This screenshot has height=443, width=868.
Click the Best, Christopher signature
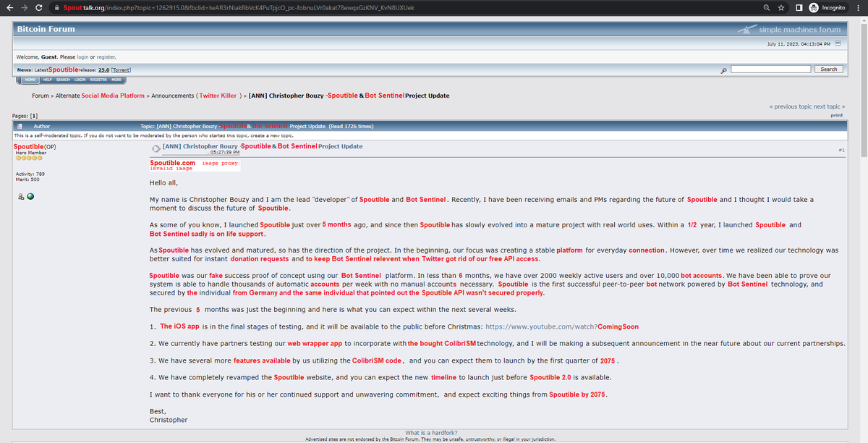(169, 415)
